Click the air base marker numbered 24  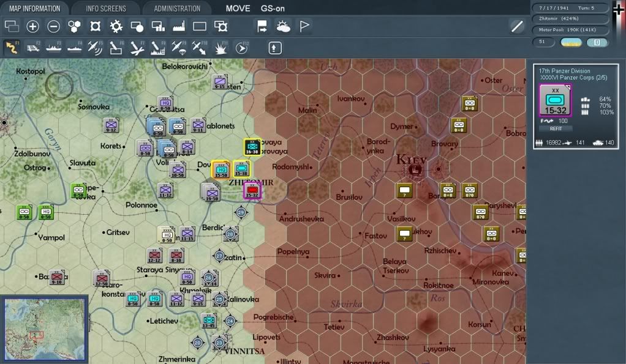[230, 321]
